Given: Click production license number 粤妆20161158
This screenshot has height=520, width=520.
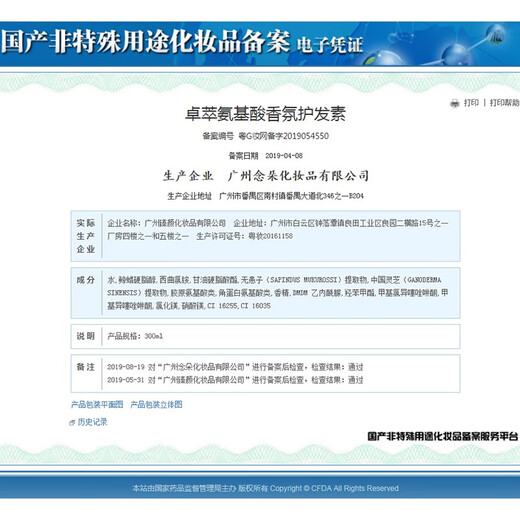Looking at the screenshot, I should (271, 236).
